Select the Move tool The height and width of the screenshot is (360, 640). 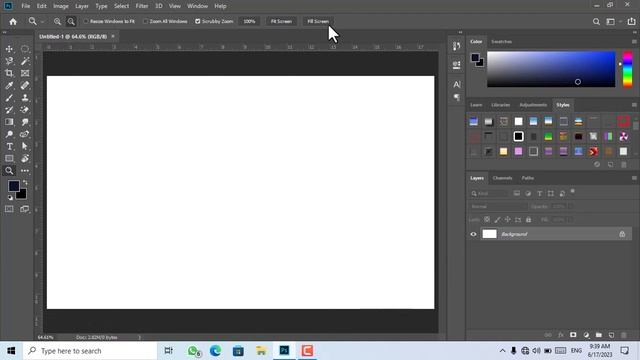point(9,49)
